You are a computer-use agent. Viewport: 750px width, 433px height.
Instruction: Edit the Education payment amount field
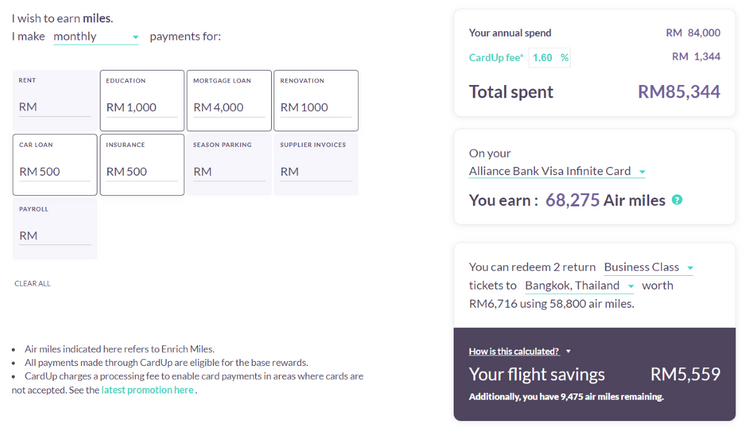[141, 107]
